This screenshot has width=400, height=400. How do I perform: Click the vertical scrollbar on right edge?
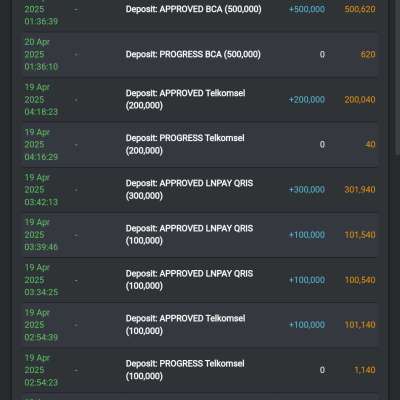(x=398, y=73)
